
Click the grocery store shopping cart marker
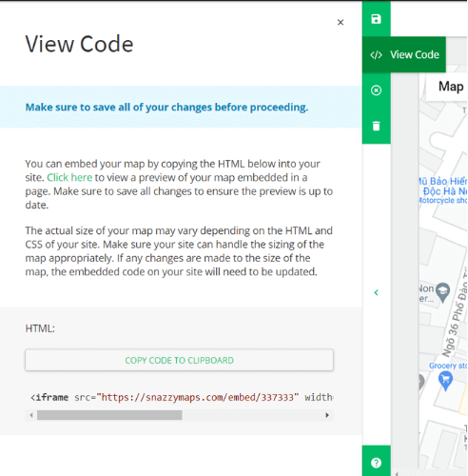445,381
